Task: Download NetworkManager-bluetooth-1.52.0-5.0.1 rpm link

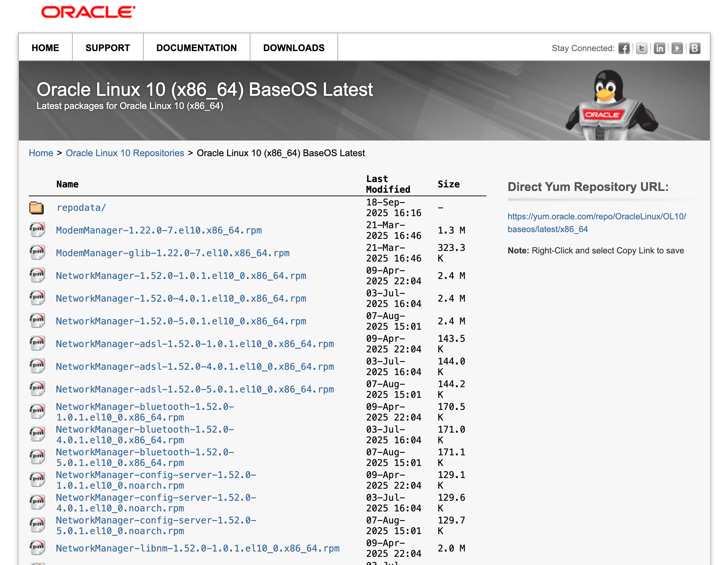Action: click(x=145, y=457)
